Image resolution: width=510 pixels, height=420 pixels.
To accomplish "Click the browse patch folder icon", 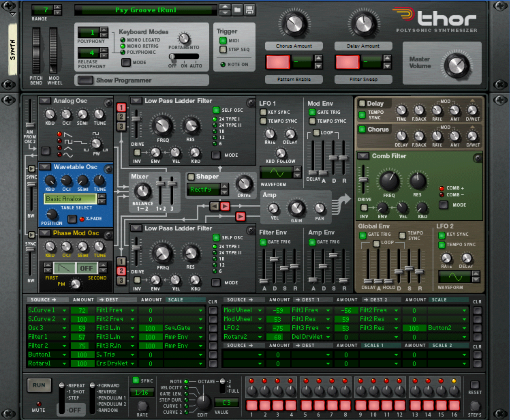I will click(237, 10).
